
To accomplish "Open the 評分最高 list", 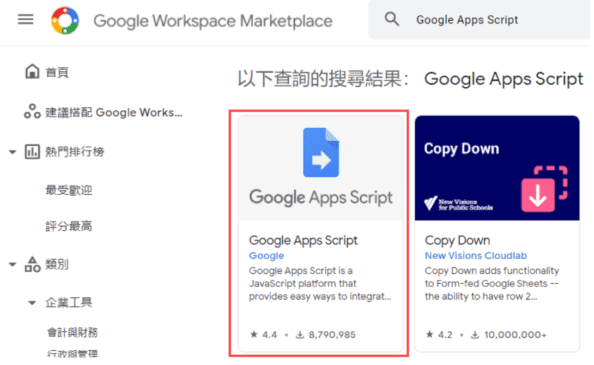I will coord(69,226).
